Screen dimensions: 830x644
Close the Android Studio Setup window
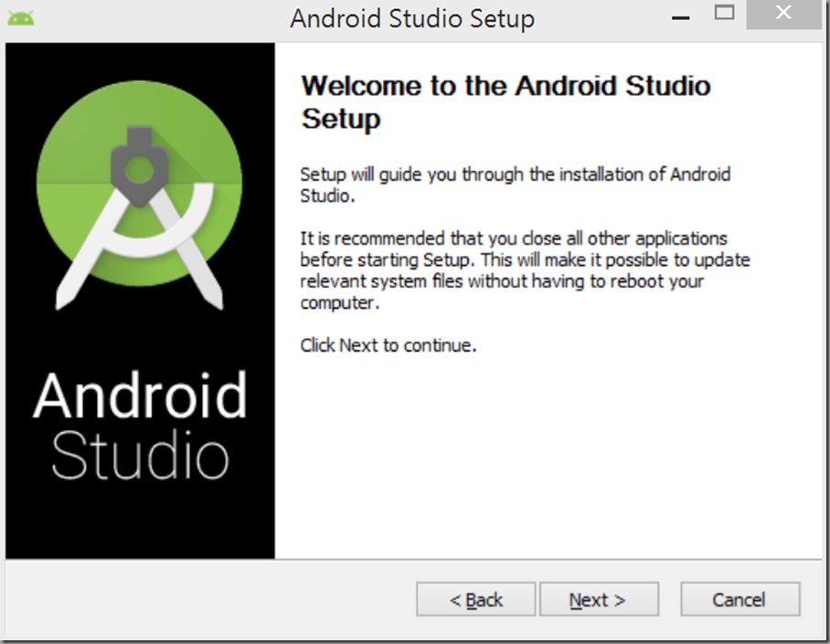coord(783,13)
